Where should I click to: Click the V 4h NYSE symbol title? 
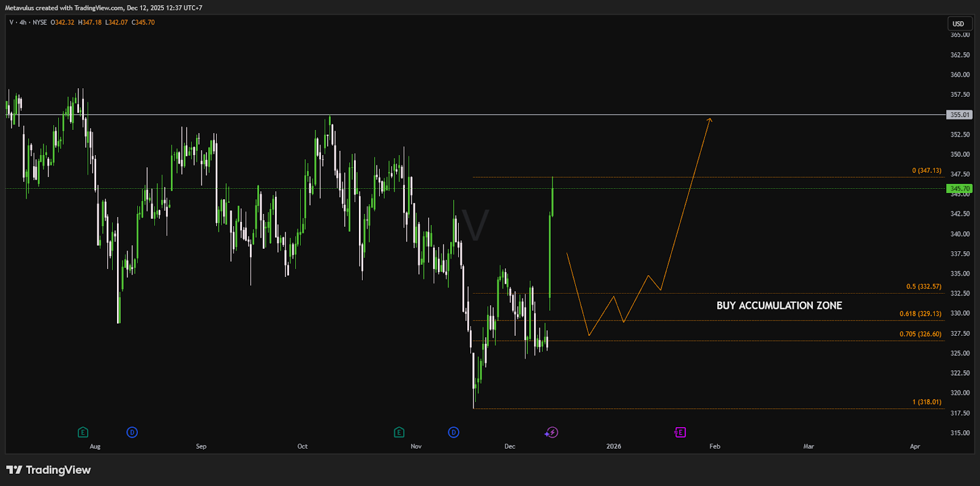tap(28, 23)
